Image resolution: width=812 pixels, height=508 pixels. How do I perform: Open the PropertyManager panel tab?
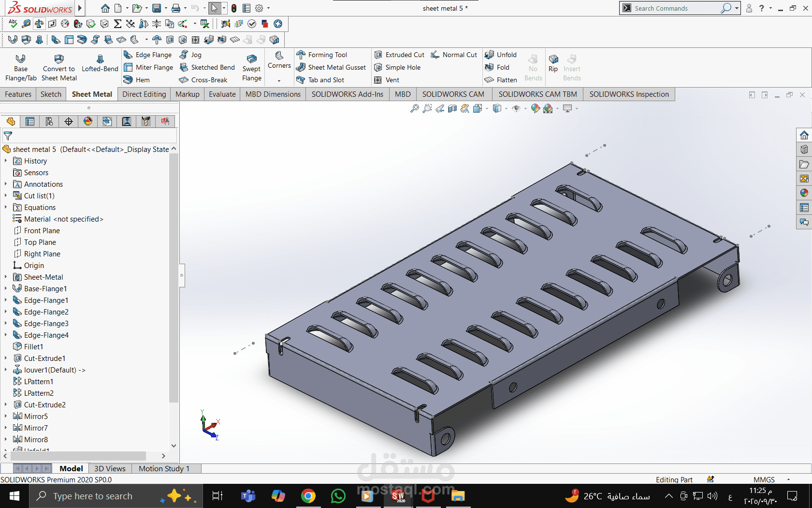(x=30, y=121)
